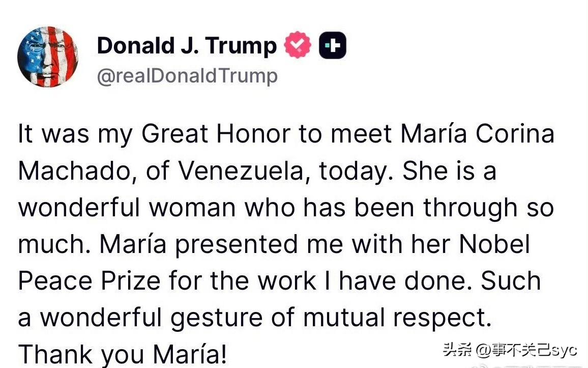Click the American flag profile avatar

click(48, 57)
